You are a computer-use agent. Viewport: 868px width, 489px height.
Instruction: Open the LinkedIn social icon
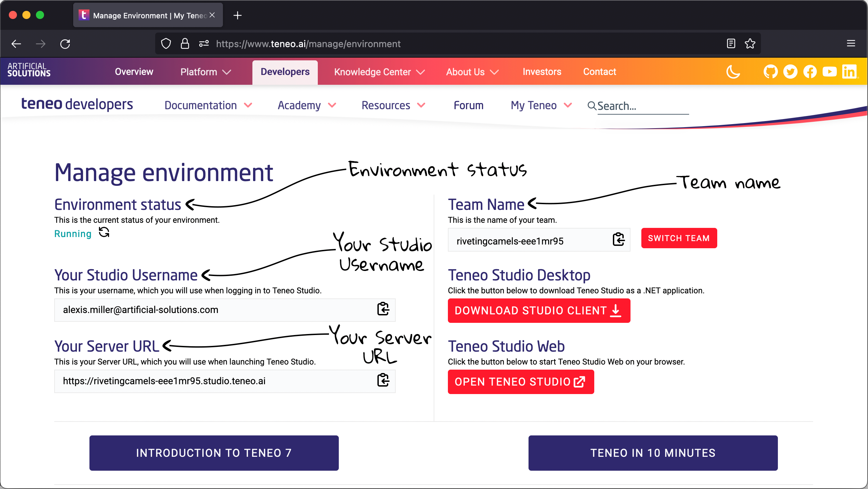[x=849, y=72]
